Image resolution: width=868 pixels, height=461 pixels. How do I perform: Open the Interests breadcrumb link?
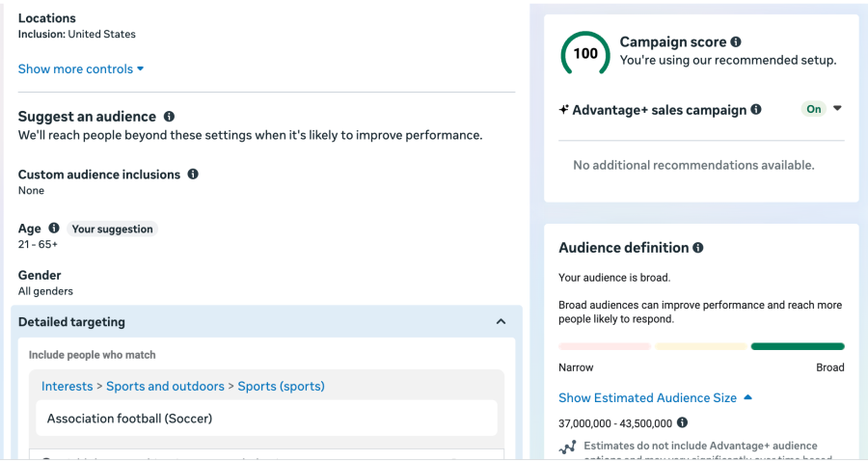click(68, 387)
